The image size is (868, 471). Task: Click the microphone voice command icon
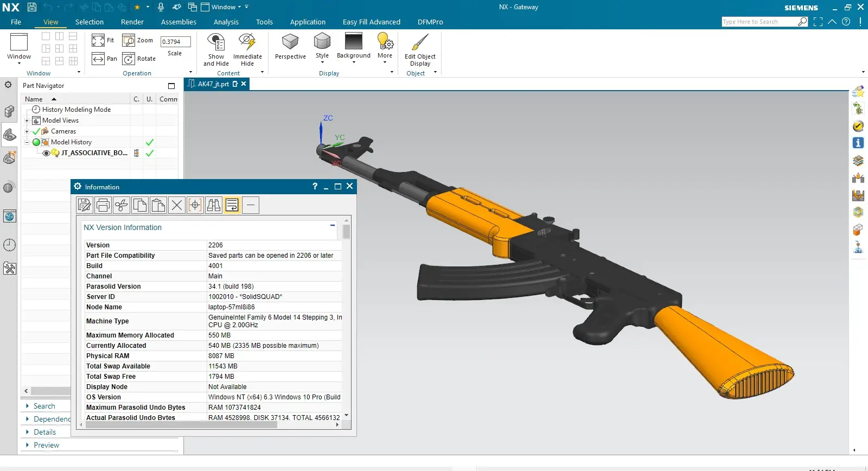tap(161, 7)
